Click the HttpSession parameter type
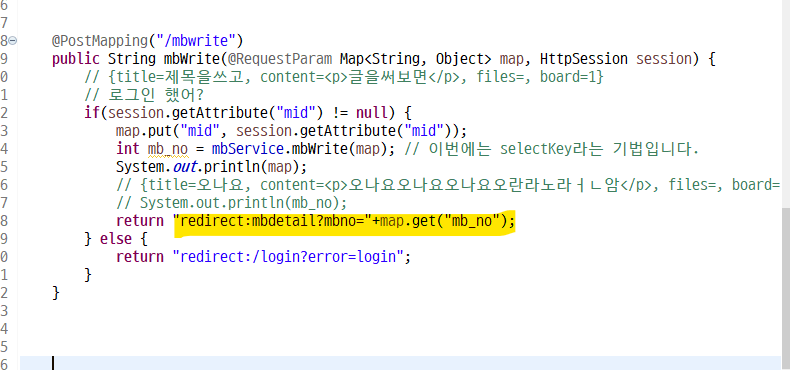 pyautogui.click(x=584, y=59)
